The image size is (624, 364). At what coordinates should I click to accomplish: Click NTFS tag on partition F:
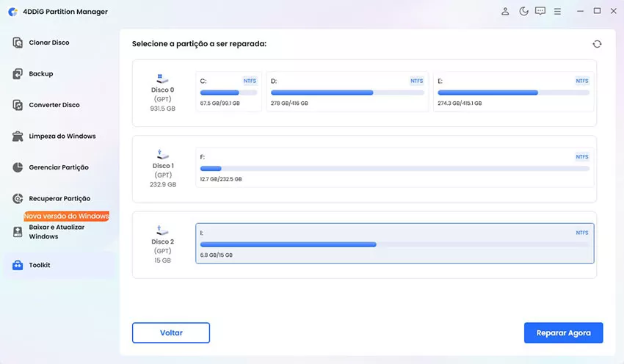point(582,157)
